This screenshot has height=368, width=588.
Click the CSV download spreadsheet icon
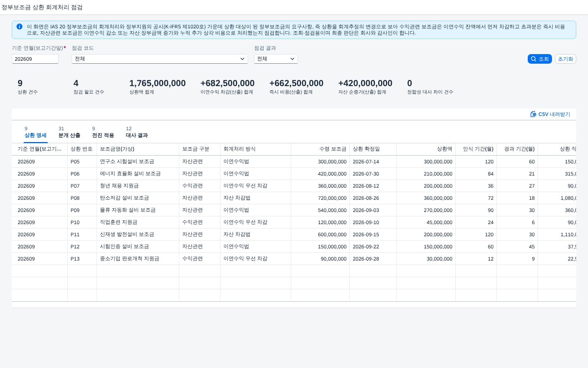coord(533,114)
